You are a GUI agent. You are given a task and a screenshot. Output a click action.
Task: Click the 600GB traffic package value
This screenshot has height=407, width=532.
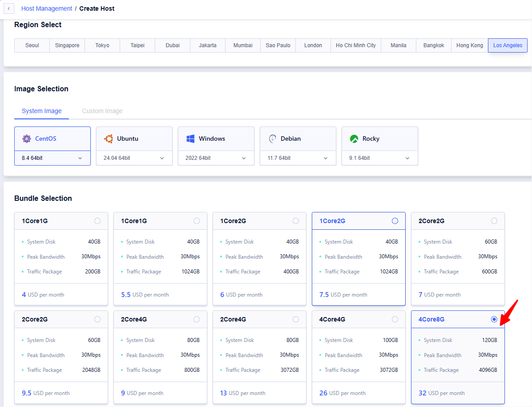coord(489,272)
